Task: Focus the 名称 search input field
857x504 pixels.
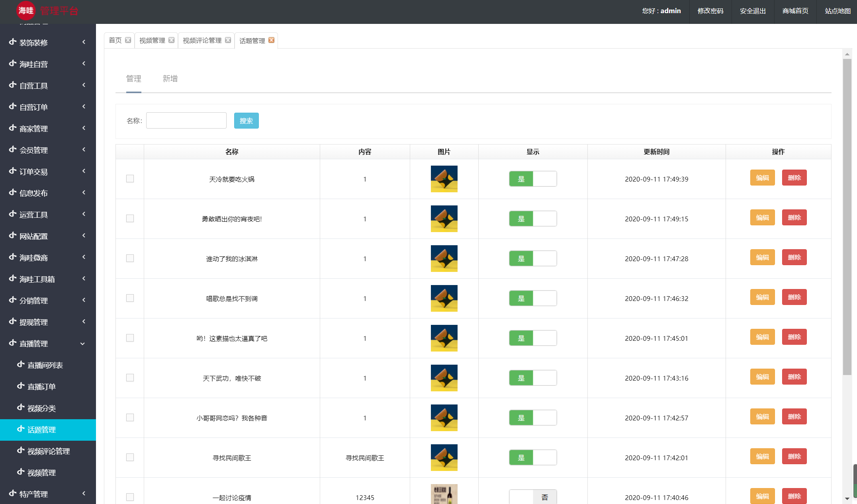Action: [186, 121]
